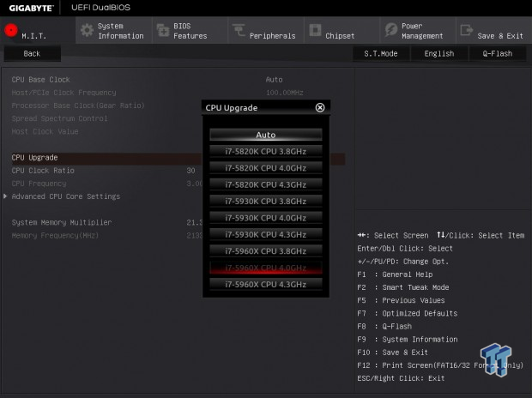Click the CPU Clock Ratio value 30

tap(191, 171)
